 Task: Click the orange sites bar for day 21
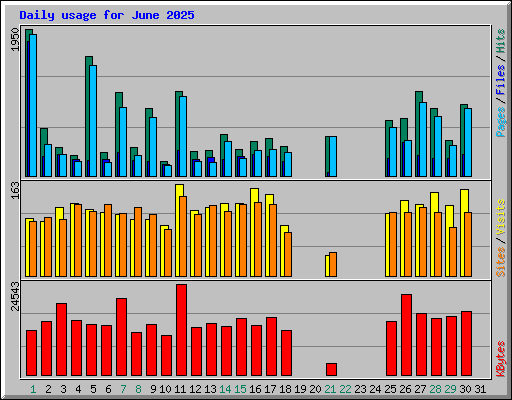333,264
